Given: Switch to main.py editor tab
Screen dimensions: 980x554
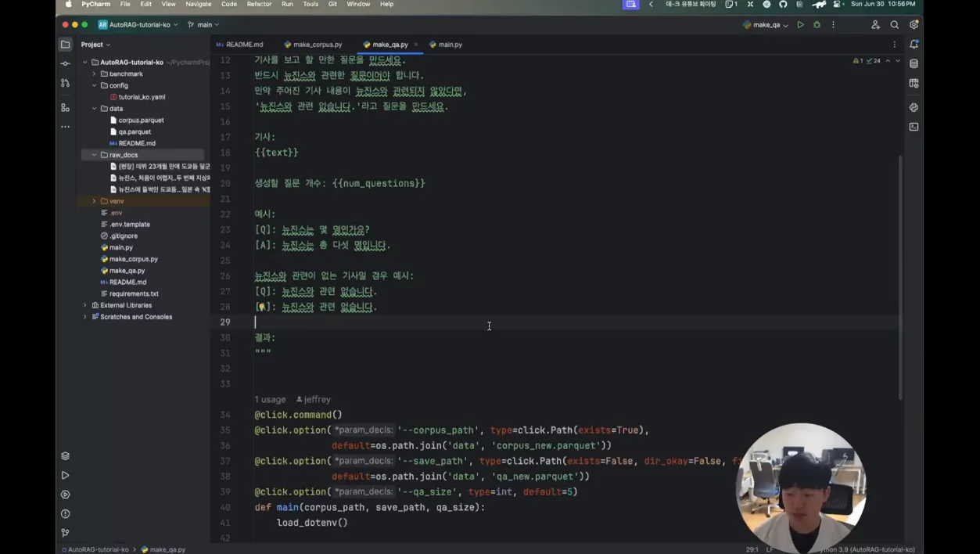Looking at the screenshot, I should coord(446,45).
